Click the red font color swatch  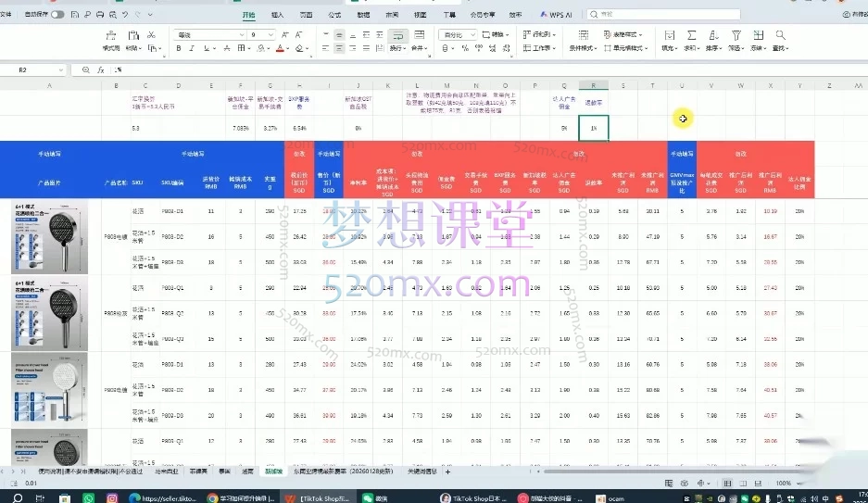point(280,49)
